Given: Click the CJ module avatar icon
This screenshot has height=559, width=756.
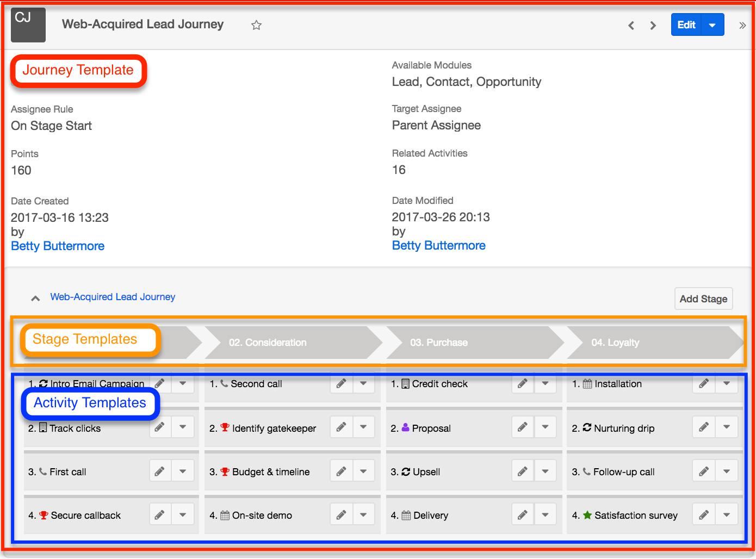Looking at the screenshot, I should [28, 25].
